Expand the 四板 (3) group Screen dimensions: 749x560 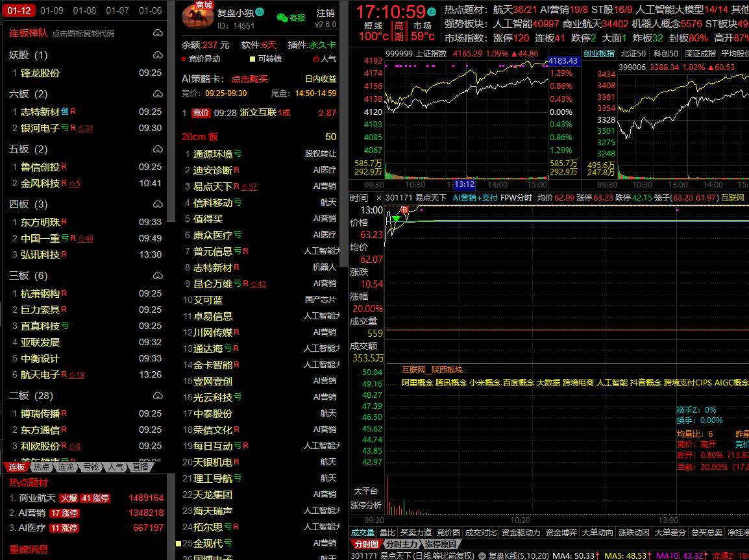(29, 204)
